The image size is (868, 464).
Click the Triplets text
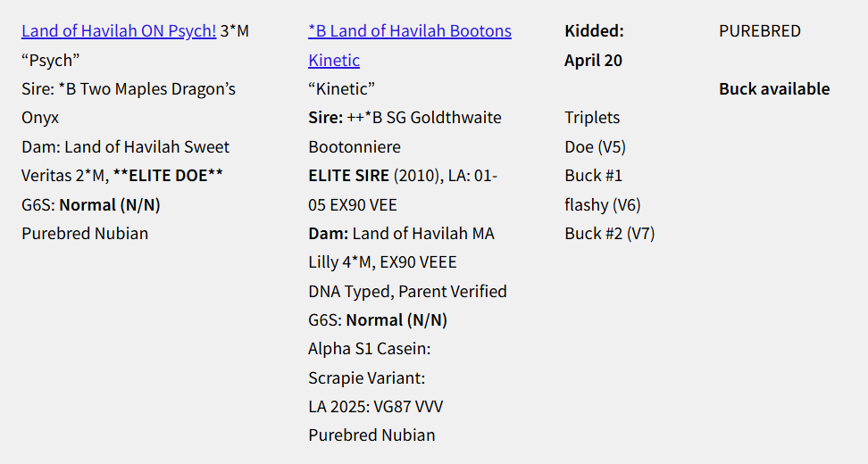click(591, 117)
